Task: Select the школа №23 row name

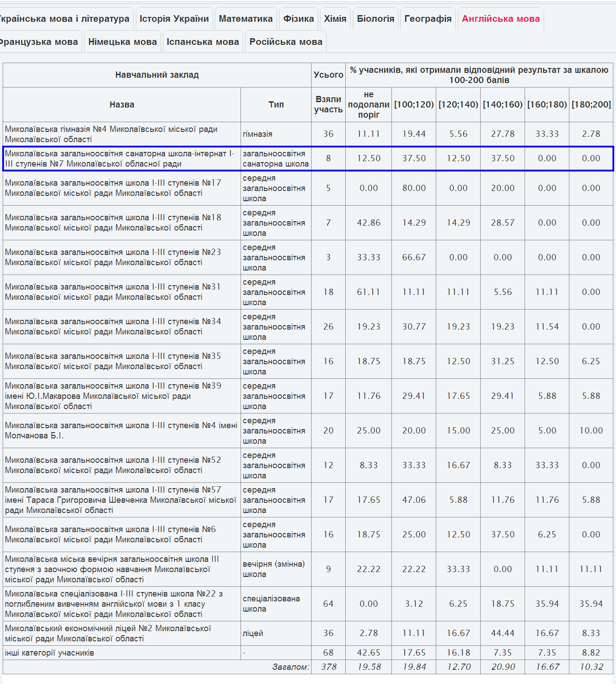Action: (113, 257)
